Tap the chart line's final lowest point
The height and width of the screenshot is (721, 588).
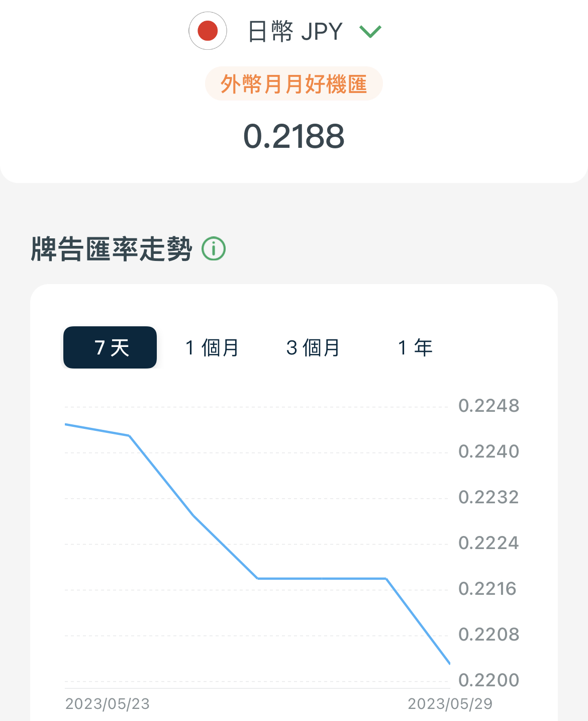(x=449, y=663)
